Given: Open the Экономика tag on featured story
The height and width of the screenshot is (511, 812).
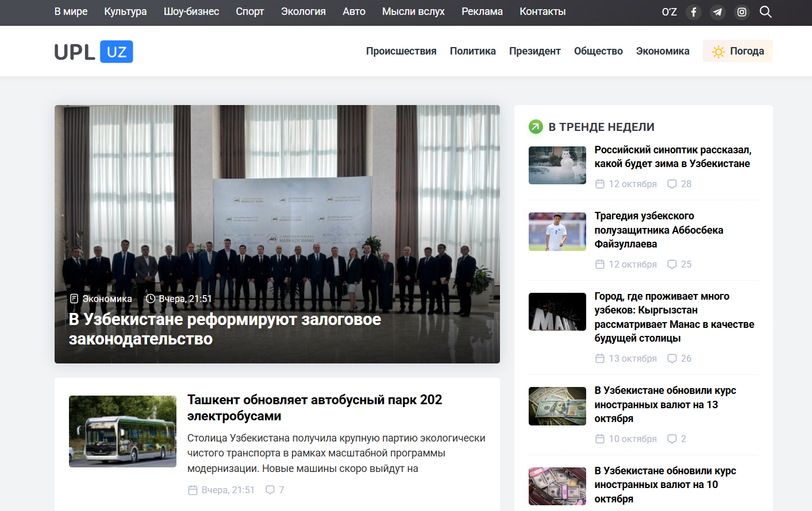Looking at the screenshot, I should [107, 299].
